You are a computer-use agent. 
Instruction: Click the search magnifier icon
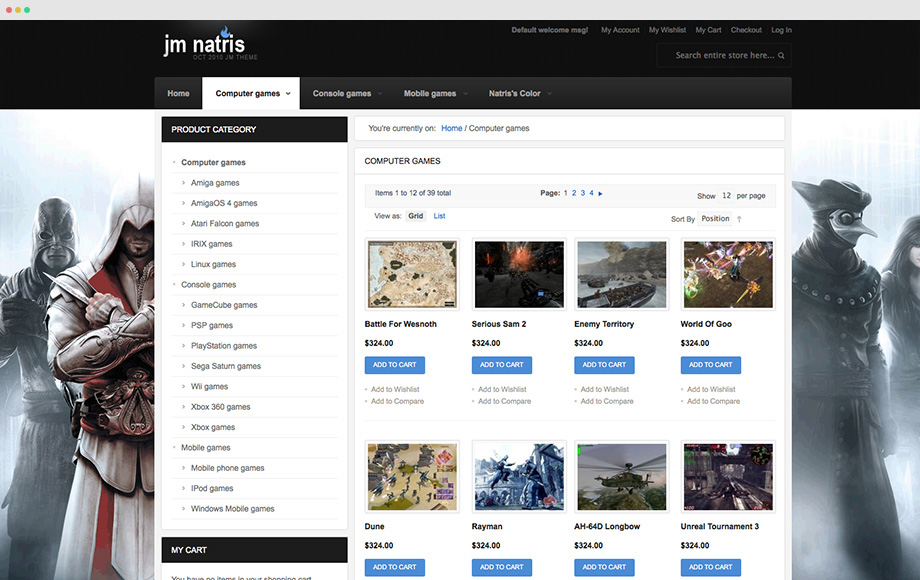click(781, 56)
